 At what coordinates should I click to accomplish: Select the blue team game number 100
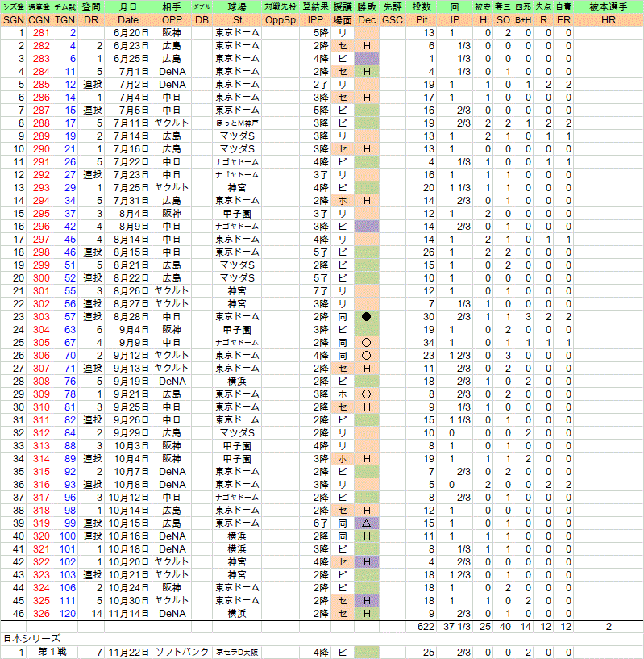click(x=67, y=536)
